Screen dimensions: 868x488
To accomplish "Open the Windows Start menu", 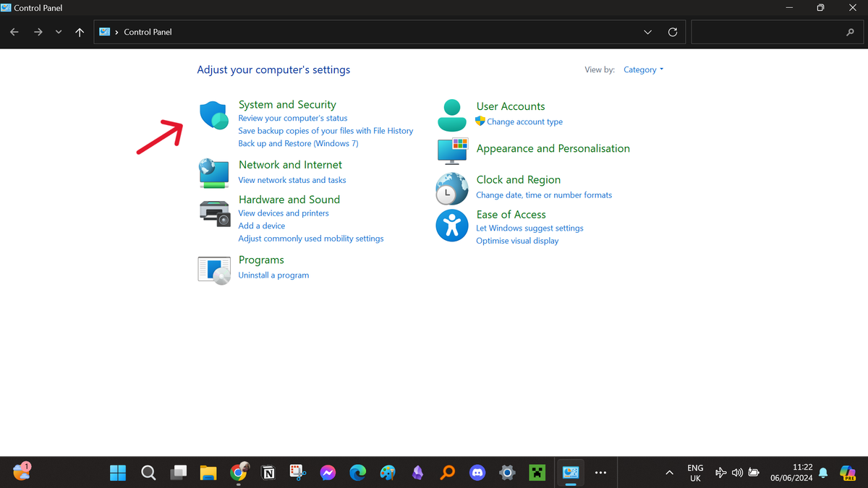I will tap(118, 473).
